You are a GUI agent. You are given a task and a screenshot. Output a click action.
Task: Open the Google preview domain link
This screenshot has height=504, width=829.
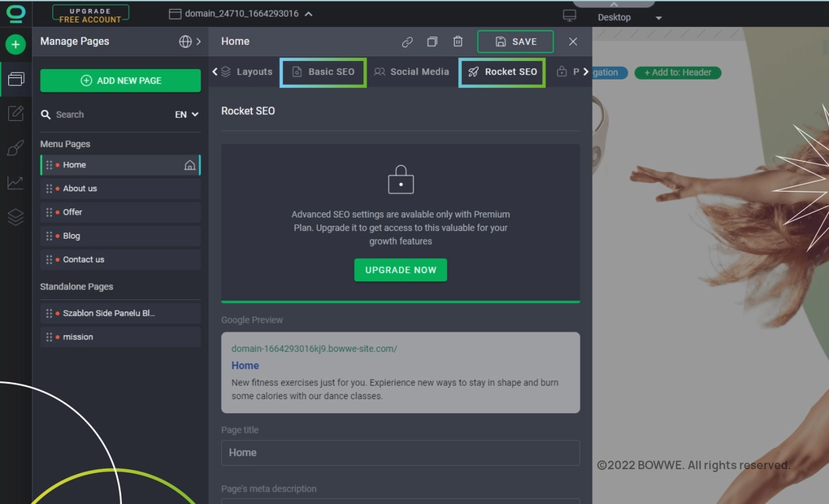(x=314, y=349)
